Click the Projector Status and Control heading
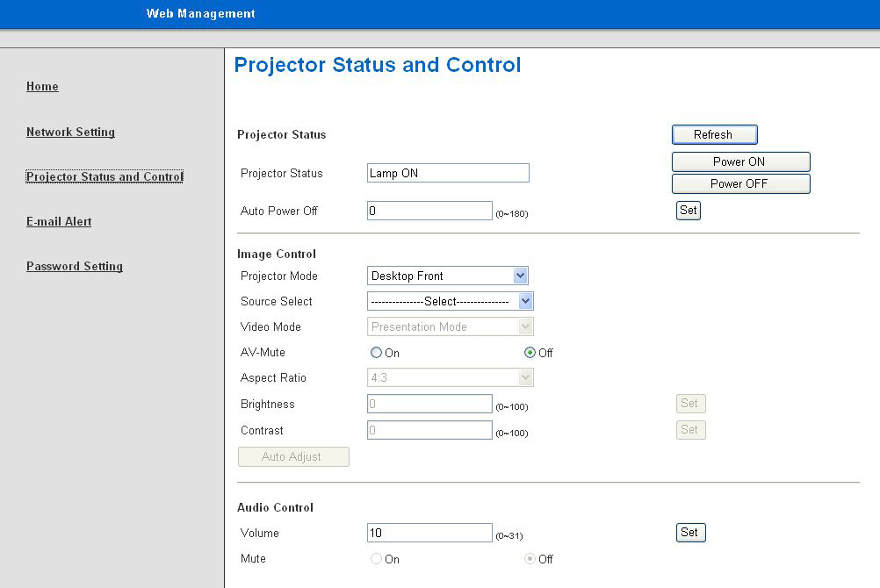This screenshot has height=588, width=880. coord(377,65)
